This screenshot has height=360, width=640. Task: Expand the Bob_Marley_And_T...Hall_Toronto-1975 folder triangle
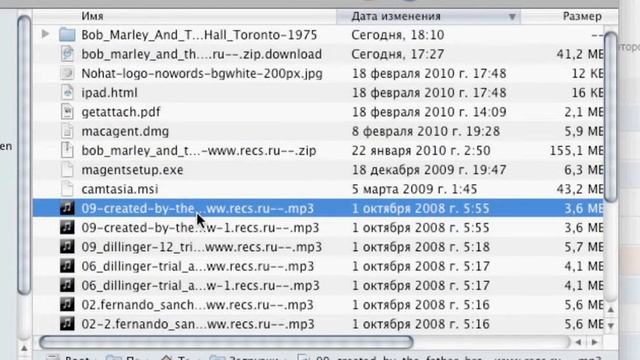pos(45,34)
